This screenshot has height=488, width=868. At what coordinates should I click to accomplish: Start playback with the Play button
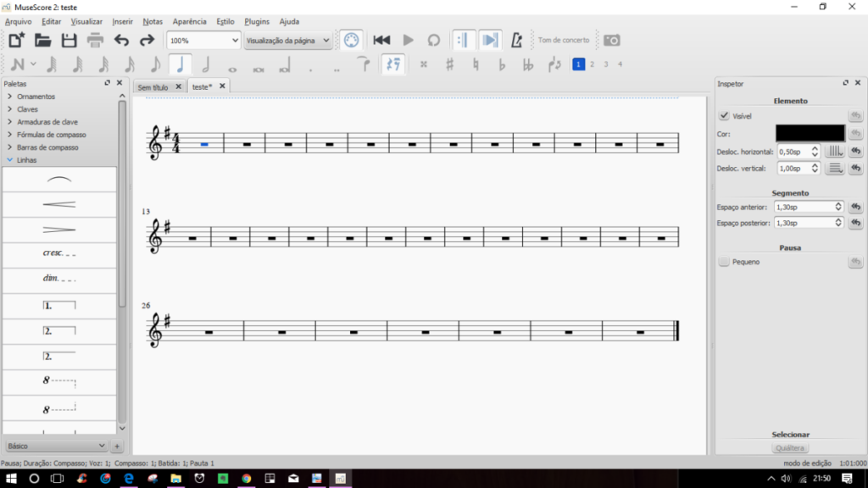coord(408,40)
